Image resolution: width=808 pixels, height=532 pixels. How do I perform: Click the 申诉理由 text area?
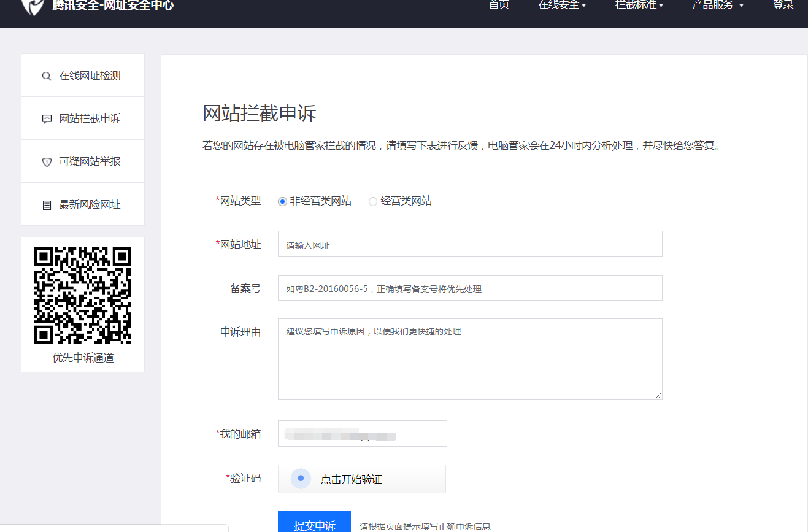point(470,360)
